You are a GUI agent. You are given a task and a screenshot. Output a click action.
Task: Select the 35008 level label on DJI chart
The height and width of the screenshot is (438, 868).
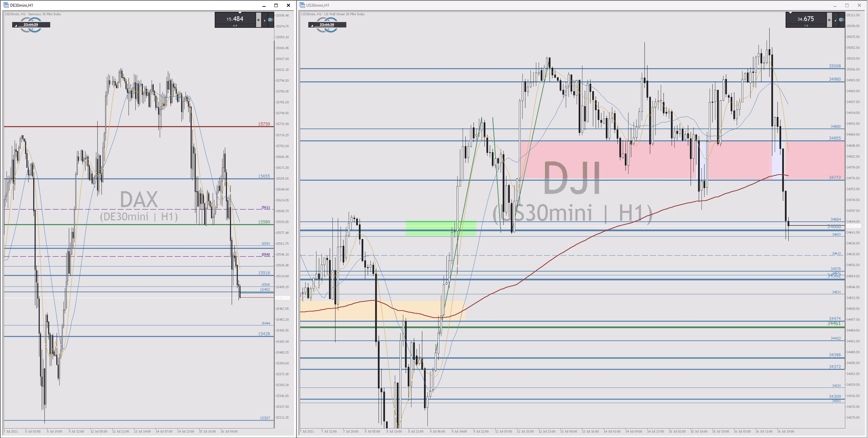(835, 66)
